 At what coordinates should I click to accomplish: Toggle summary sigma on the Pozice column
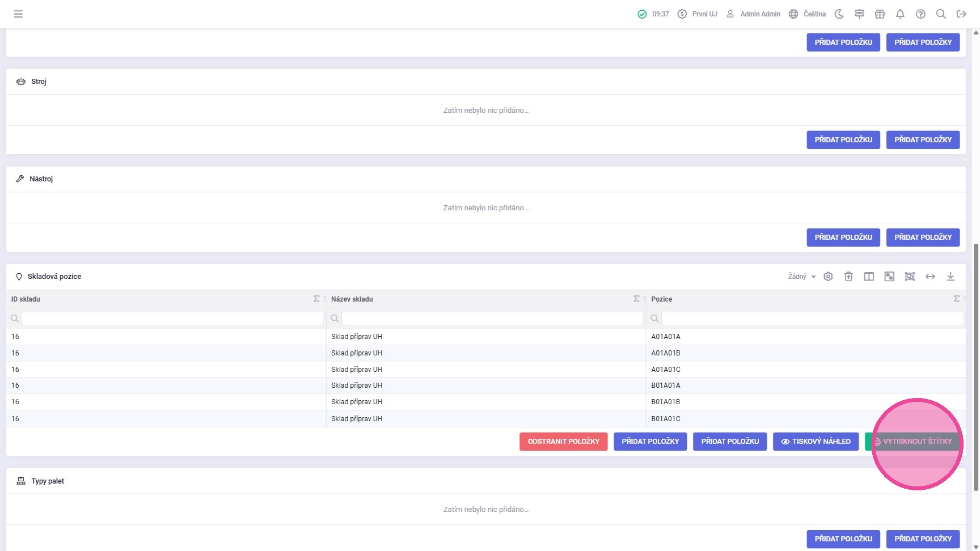[956, 299]
